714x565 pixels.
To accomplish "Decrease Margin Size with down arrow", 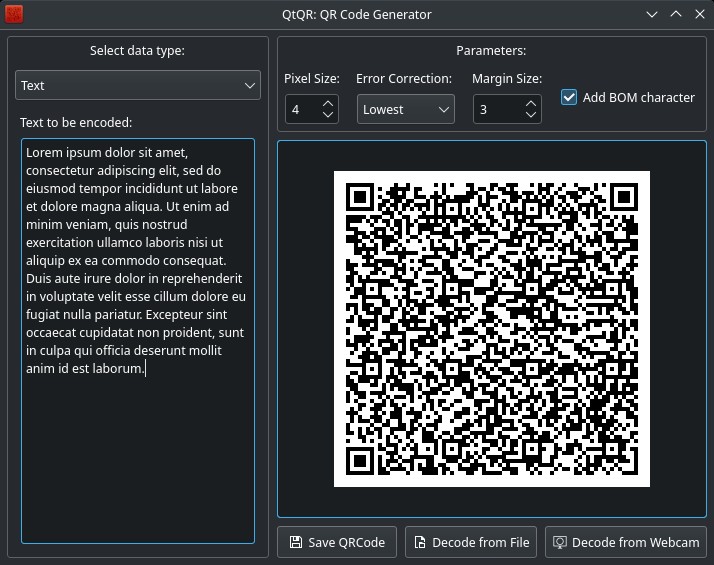I will tap(530, 115).
